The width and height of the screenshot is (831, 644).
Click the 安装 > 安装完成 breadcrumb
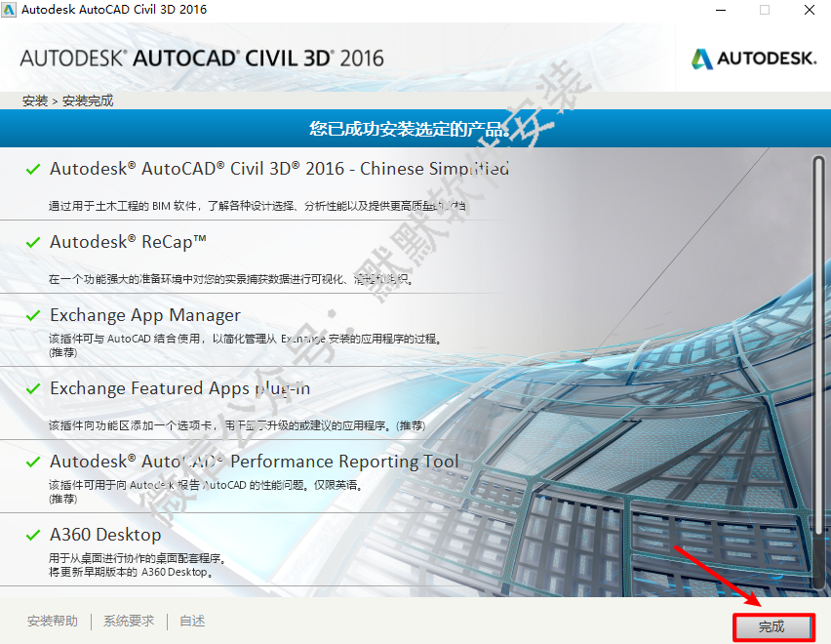[67, 101]
